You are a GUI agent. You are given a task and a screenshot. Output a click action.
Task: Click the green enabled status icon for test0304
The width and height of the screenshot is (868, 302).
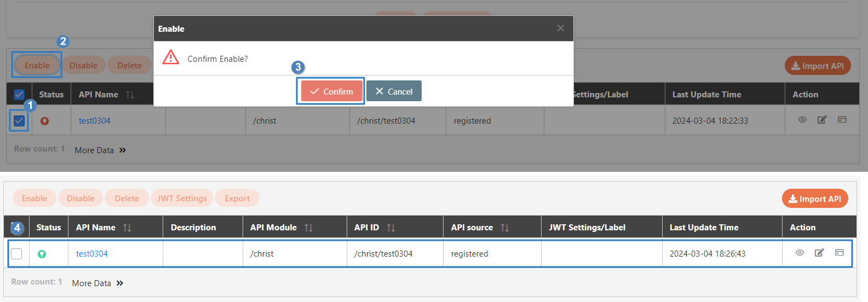click(x=42, y=254)
